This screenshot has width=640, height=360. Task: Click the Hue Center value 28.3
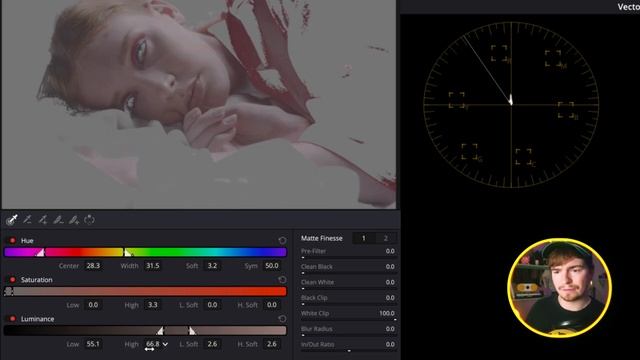93,266
